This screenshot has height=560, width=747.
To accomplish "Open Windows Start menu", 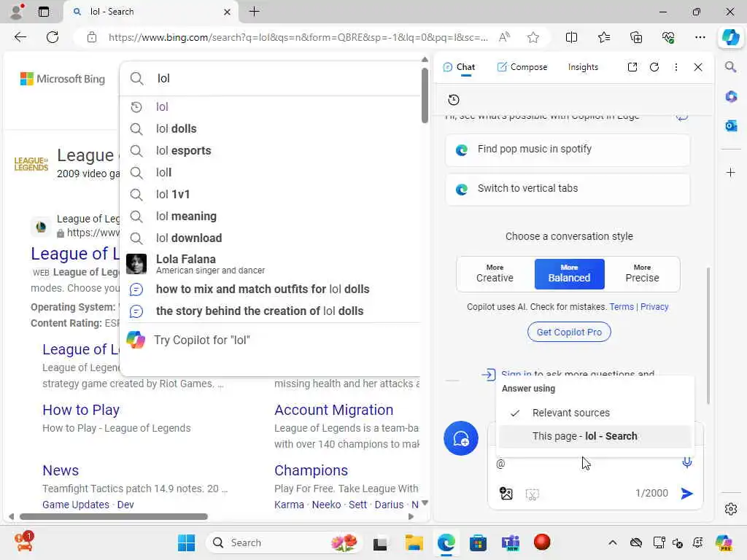I will coord(186,542).
